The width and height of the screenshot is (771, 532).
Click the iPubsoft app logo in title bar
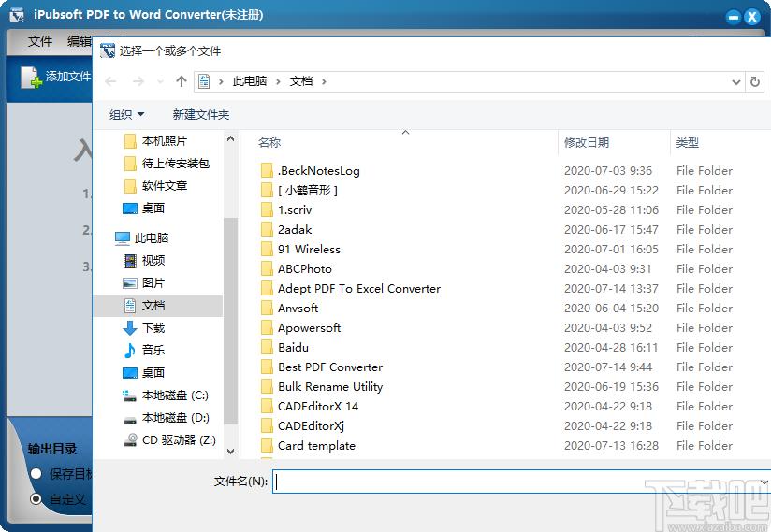point(17,15)
